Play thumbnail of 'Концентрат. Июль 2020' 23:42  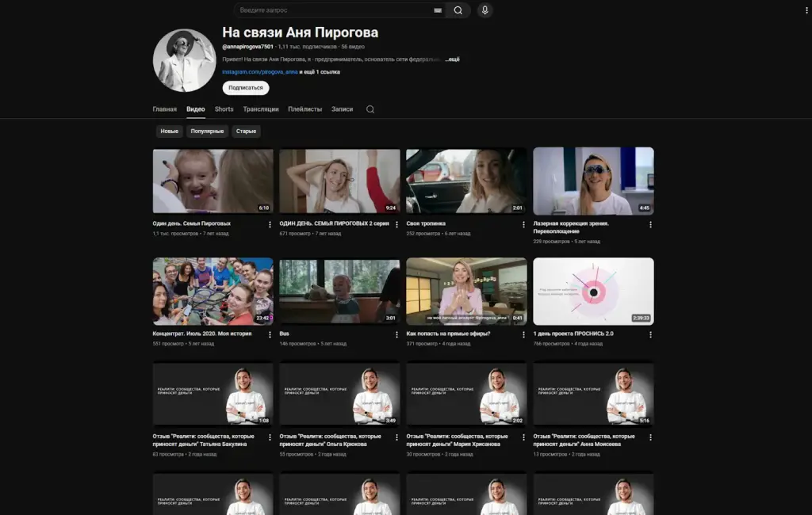tap(213, 292)
